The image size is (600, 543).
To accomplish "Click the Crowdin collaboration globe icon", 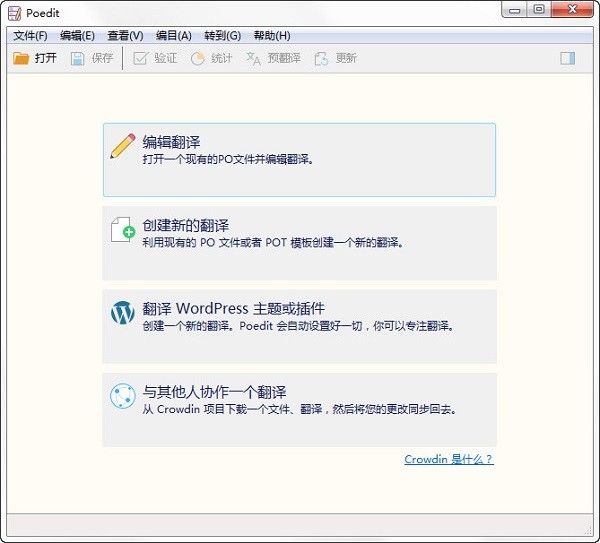I will [x=122, y=397].
